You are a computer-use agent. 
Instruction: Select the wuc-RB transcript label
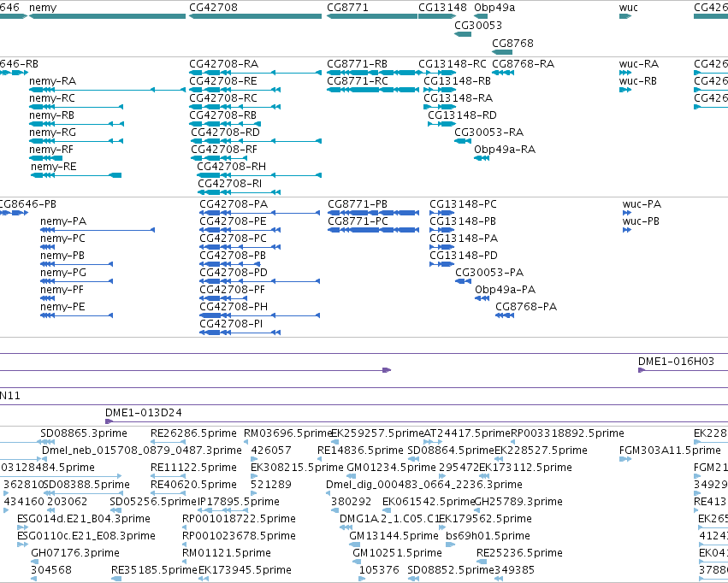pyautogui.click(x=638, y=81)
